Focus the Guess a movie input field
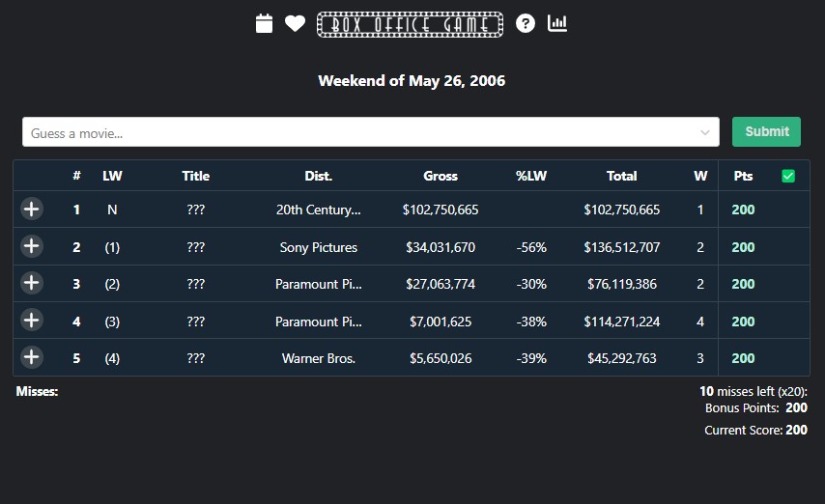The image size is (825, 504). [x=357, y=132]
